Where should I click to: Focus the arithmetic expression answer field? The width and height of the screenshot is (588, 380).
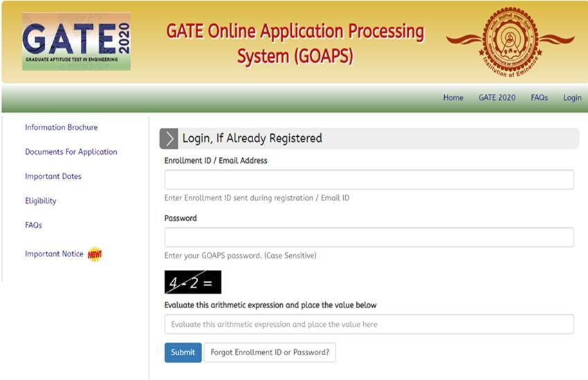(x=369, y=324)
